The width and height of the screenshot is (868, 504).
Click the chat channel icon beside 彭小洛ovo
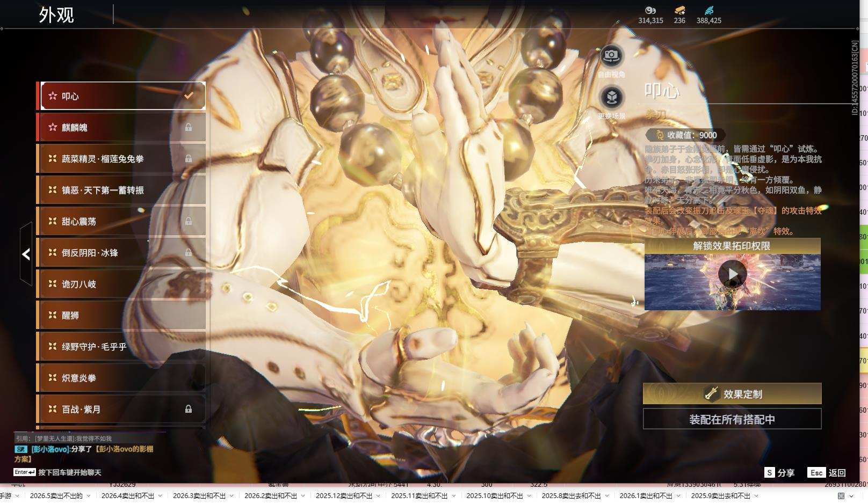coord(21,449)
